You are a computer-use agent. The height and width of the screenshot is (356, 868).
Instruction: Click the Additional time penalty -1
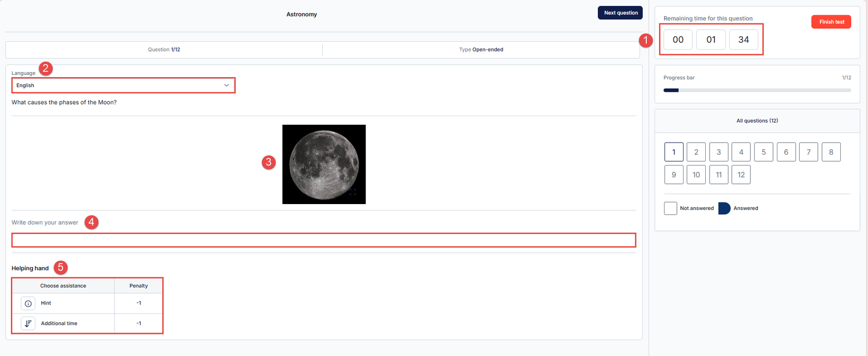pyautogui.click(x=139, y=323)
